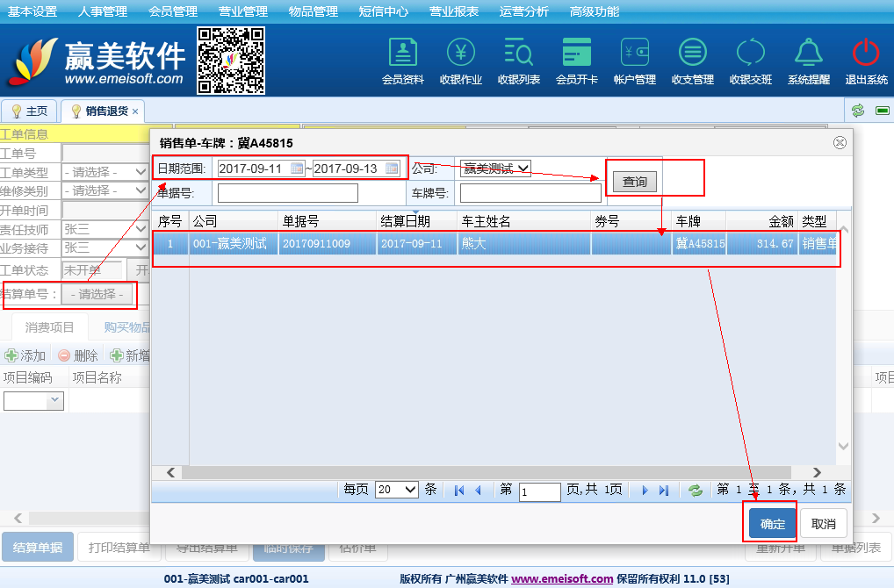Click the pagination refresh icon in dialog
This screenshot has height=588, width=894.
pos(696,491)
